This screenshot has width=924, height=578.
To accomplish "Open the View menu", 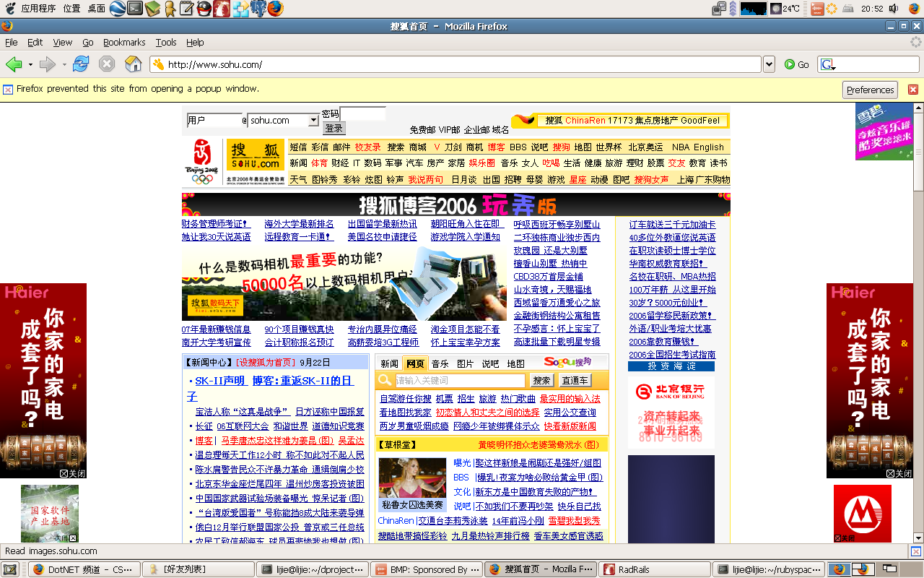I will [63, 42].
